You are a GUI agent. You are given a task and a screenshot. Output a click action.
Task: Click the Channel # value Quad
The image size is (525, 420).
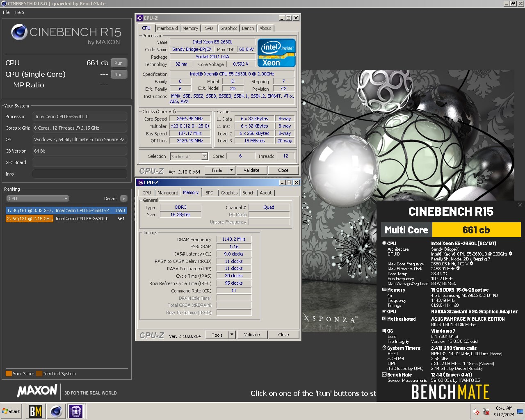point(269,207)
